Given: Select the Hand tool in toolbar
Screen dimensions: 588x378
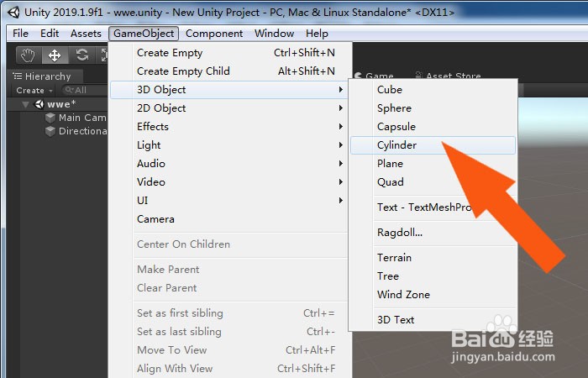Looking at the screenshot, I should pos(29,55).
